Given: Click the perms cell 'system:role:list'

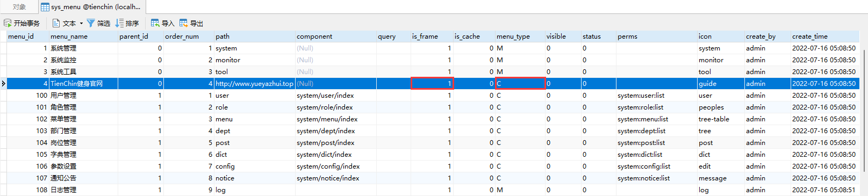Looking at the screenshot, I should click(657, 107).
